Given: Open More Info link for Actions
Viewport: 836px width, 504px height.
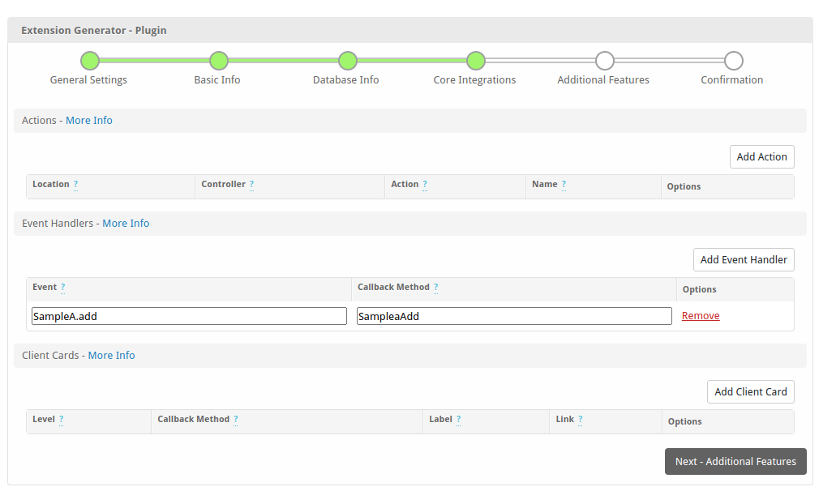Looking at the screenshot, I should pos(89,121).
